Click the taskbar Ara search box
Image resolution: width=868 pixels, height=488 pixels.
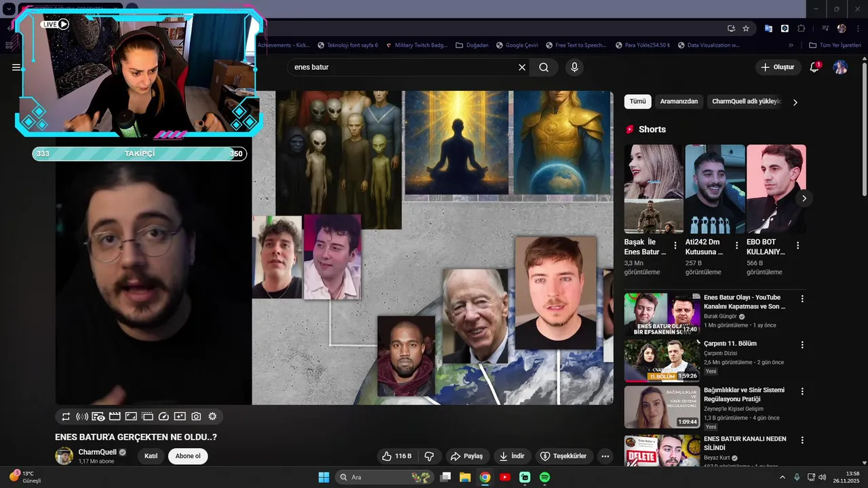(385, 477)
